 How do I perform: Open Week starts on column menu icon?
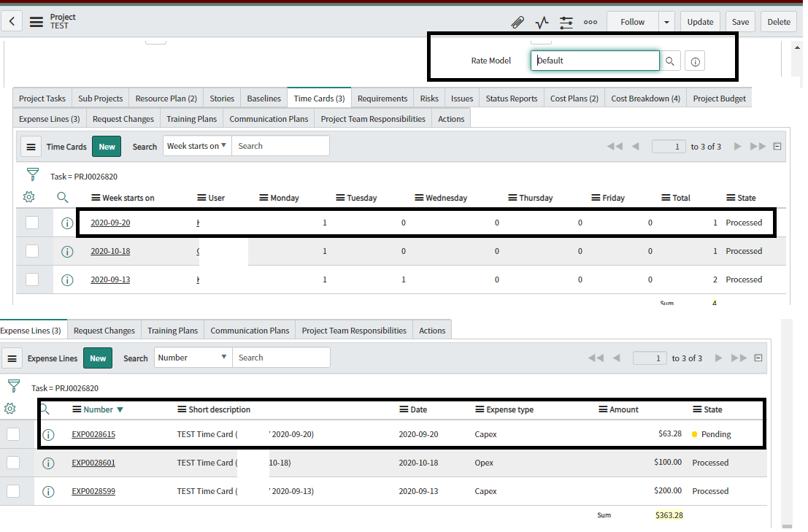(x=96, y=198)
